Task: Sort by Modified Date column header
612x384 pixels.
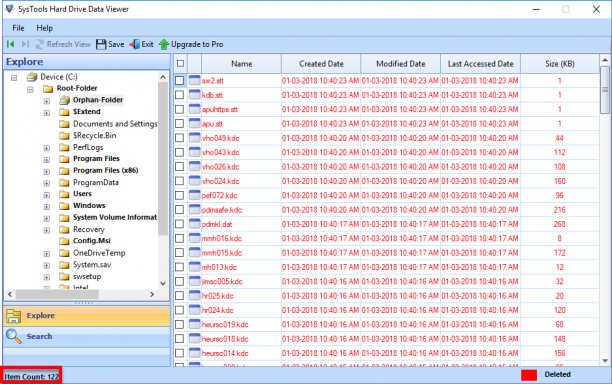Action: tap(400, 64)
